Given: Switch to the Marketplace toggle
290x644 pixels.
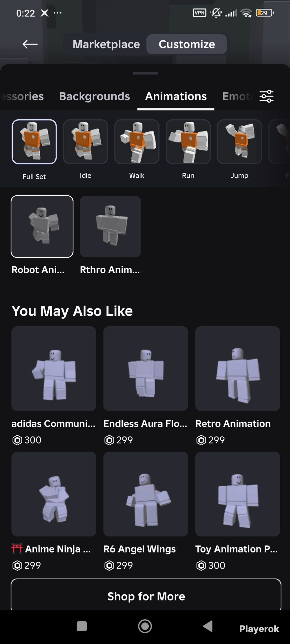Looking at the screenshot, I should click(106, 44).
